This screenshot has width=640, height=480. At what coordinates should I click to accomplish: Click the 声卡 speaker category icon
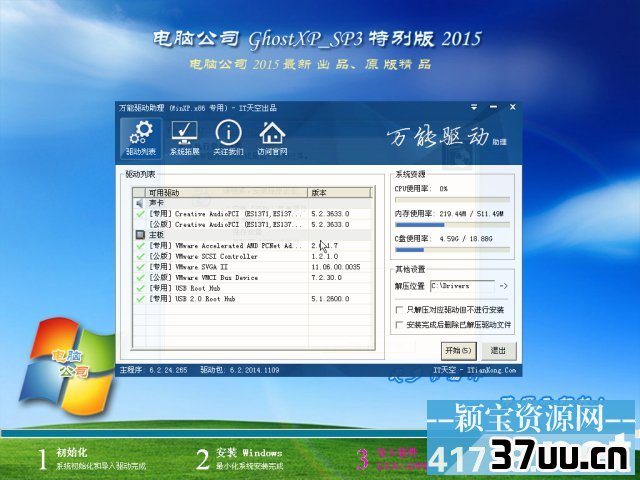click(x=140, y=203)
